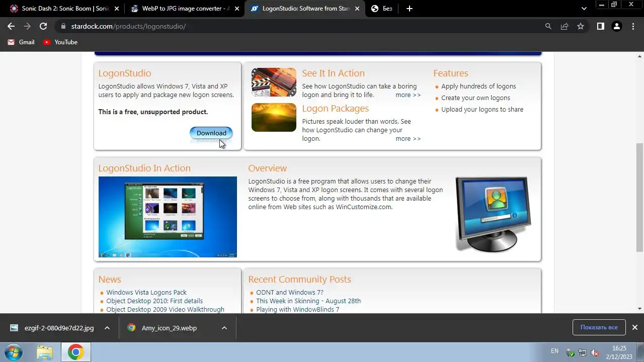Click the browser forward arrow
This screenshot has width=644, height=362.
pyautogui.click(x=27, y=26)
